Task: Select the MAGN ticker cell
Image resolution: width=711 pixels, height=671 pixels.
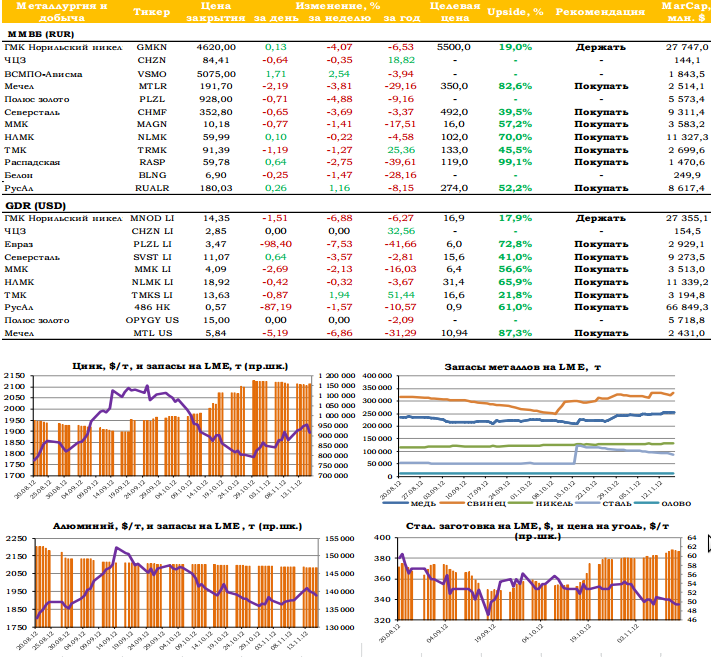Action: point(152,124)
